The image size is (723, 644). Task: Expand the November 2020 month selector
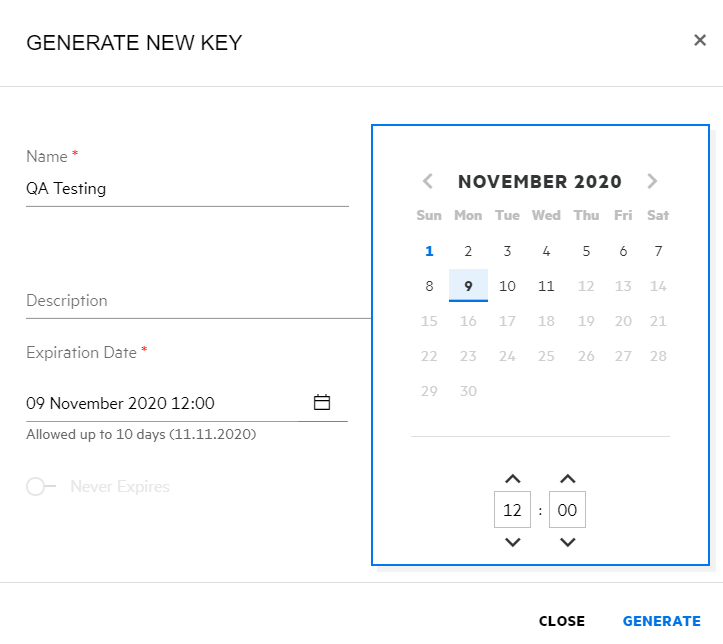pyautogui.click(x=540, y=182)
